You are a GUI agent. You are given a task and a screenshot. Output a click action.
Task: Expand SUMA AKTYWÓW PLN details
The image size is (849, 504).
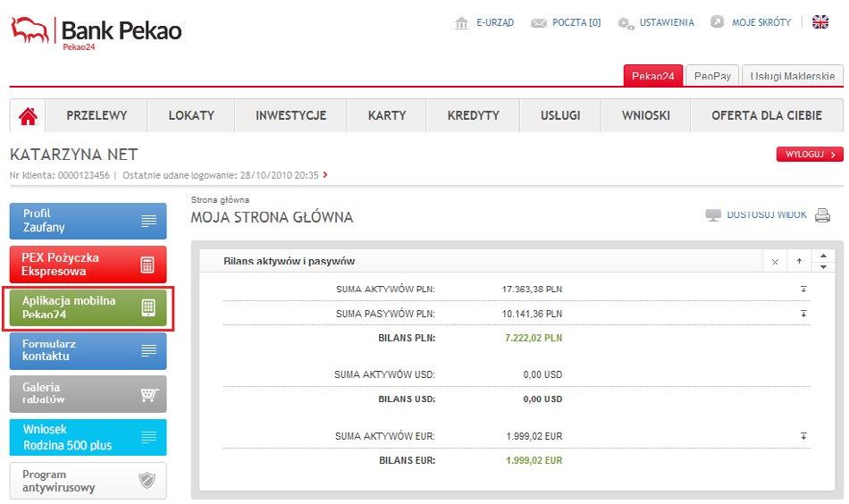[803, 289]
